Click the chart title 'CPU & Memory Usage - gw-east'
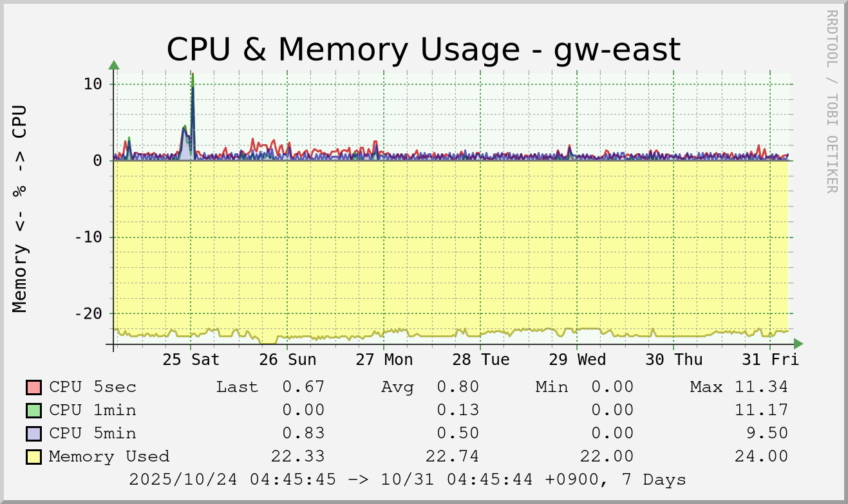The height and width of the screenshot is (504, 848). pos(423,50)
